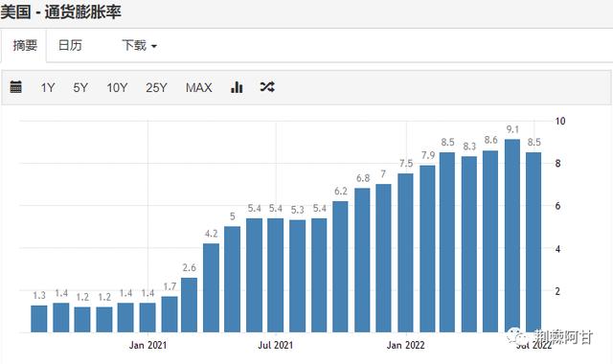Set chart range to 25Y
Image resolution: width=613 pixels, height=364 pixels.
156,87
